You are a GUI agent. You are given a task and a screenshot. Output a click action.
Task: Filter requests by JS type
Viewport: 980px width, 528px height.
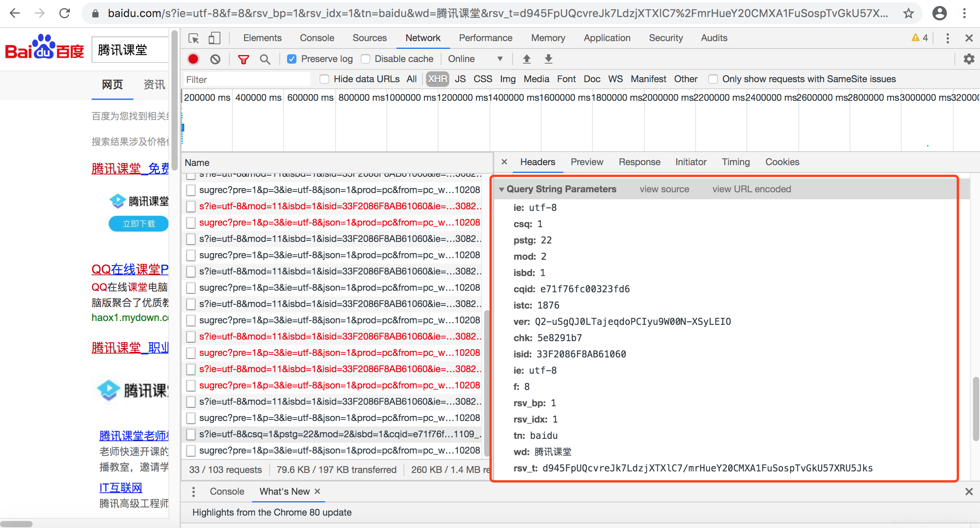[460, 79]
